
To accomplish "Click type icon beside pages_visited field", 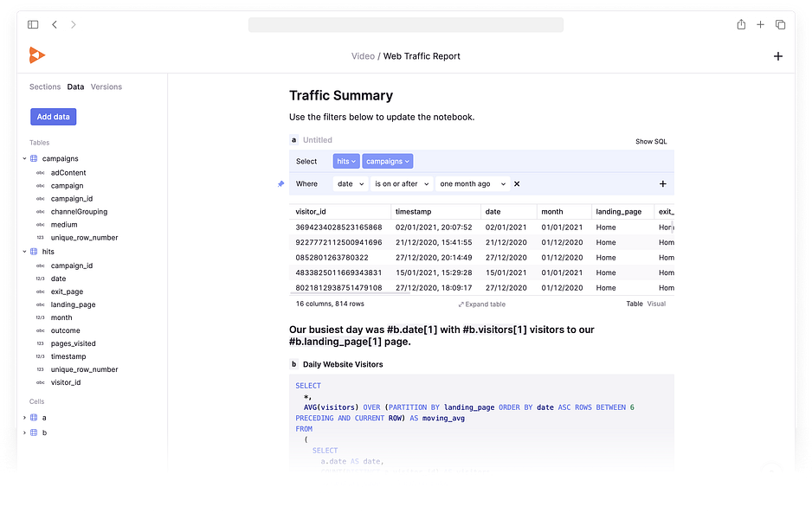I will click(41, 343).
